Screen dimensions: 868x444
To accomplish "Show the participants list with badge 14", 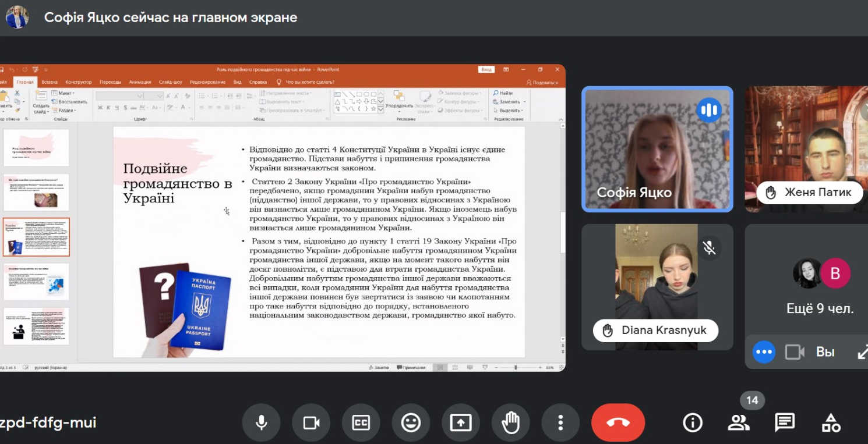I will 739,422.
